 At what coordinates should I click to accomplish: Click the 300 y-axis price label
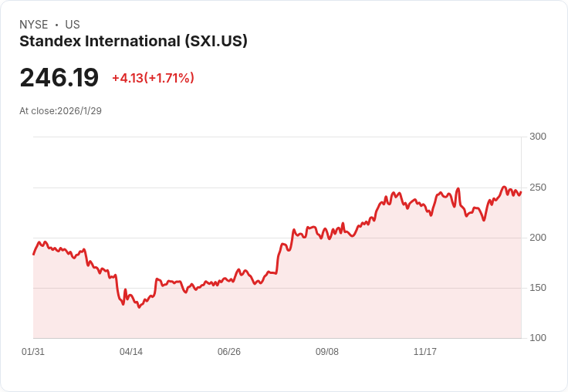[x=537, y=137]
